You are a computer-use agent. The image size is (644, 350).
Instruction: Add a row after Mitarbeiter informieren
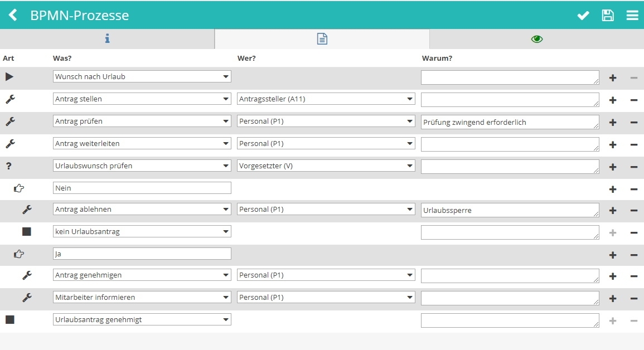[613, 298]
